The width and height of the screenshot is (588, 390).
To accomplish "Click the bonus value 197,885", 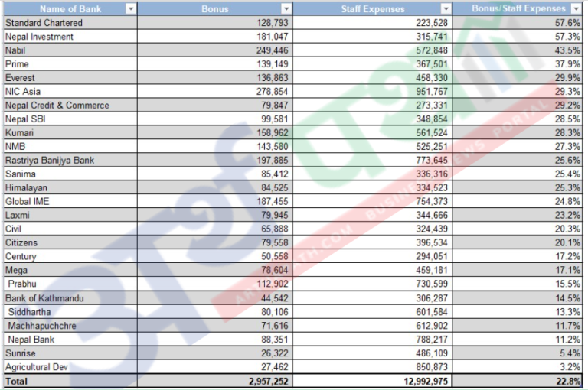I will (x=215, y=161).
